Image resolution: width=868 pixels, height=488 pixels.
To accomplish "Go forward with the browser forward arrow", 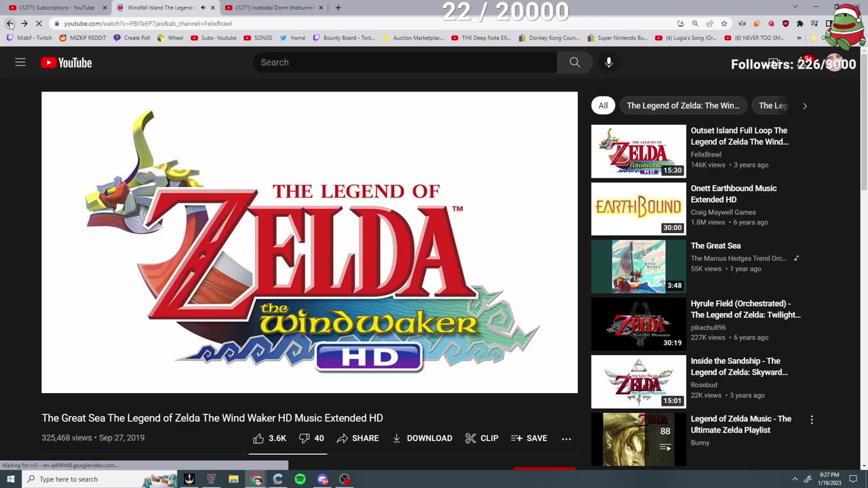I will (x=24, y=24).
